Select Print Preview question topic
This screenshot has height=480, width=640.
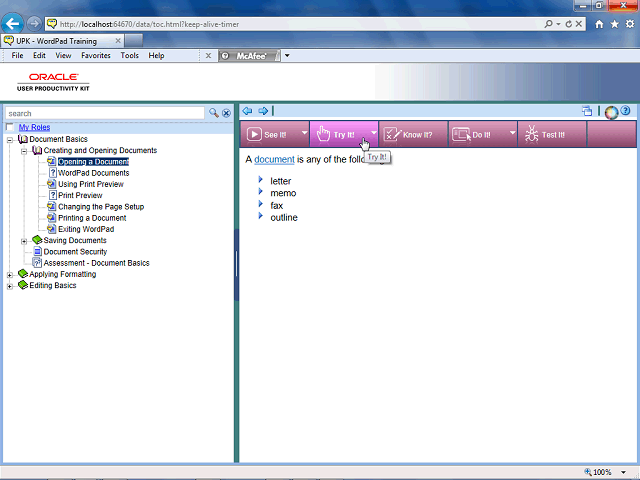80,196
